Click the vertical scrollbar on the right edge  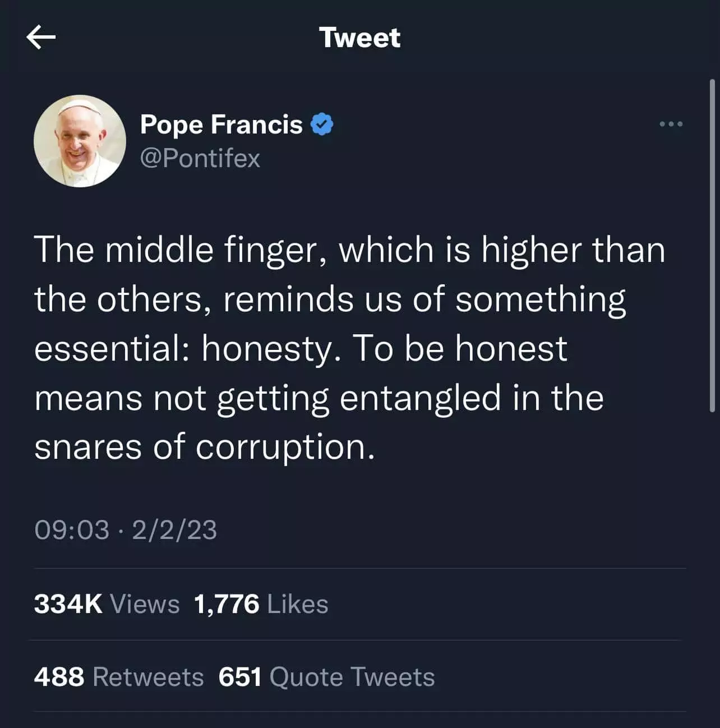pyautogui.click(x=712, y=246)
